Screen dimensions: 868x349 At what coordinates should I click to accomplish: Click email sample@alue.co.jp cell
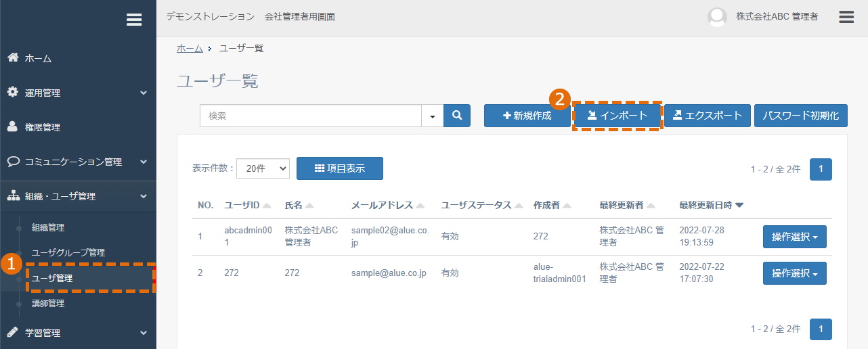389,273
